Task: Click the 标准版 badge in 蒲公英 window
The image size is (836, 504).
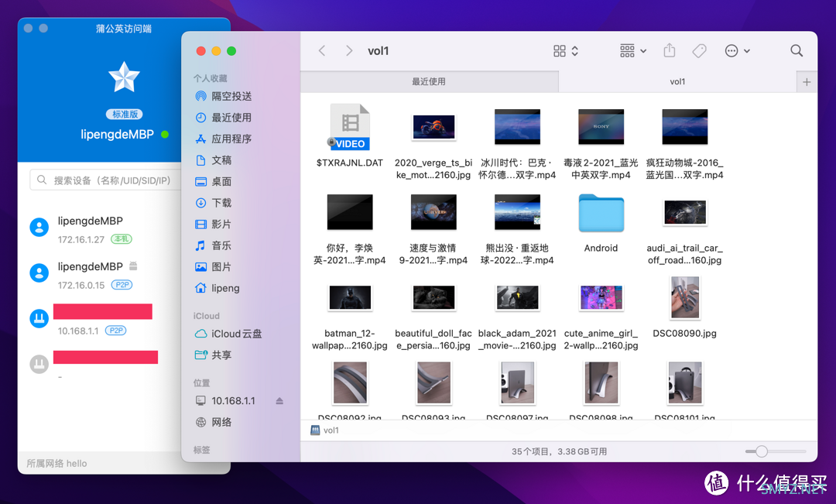Action: [124, 114]
